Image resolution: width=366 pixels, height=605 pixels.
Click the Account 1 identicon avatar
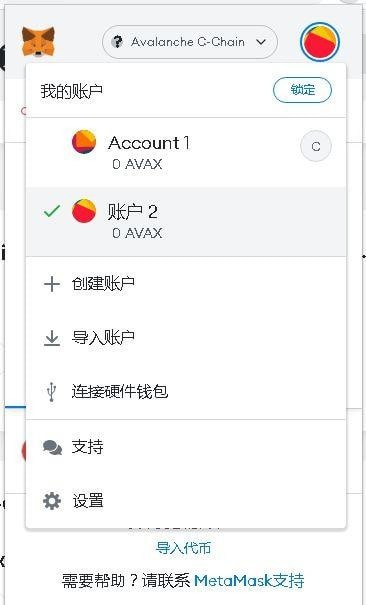click(x=84, y=142)
